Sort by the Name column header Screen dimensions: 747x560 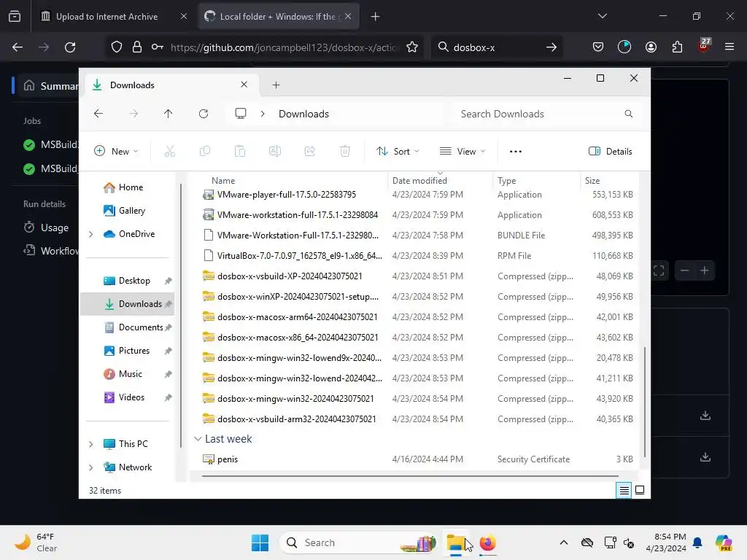[x=223, y=181]
